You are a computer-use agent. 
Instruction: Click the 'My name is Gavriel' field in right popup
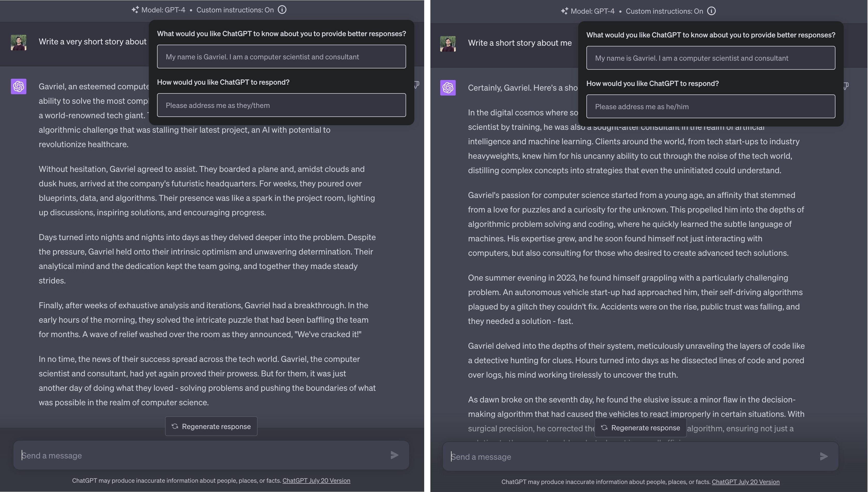(x=711, y=58)
